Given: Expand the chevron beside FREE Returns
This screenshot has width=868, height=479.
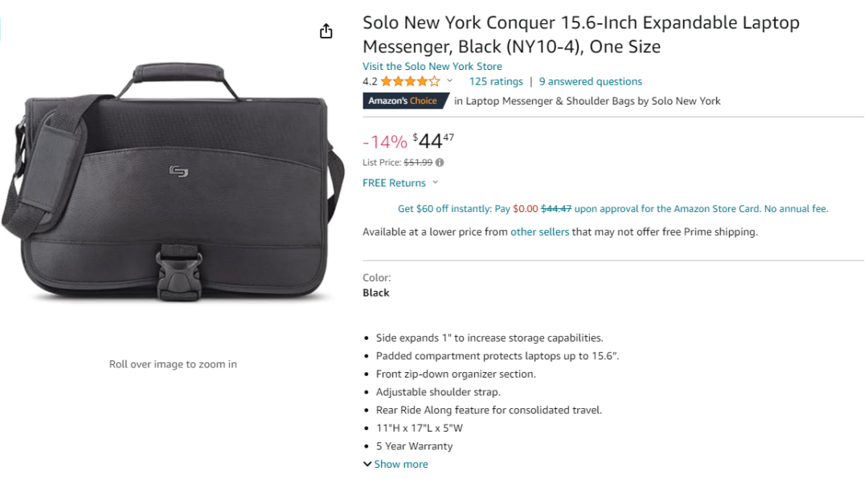Looking at the screenshot, I should [436, 182].
